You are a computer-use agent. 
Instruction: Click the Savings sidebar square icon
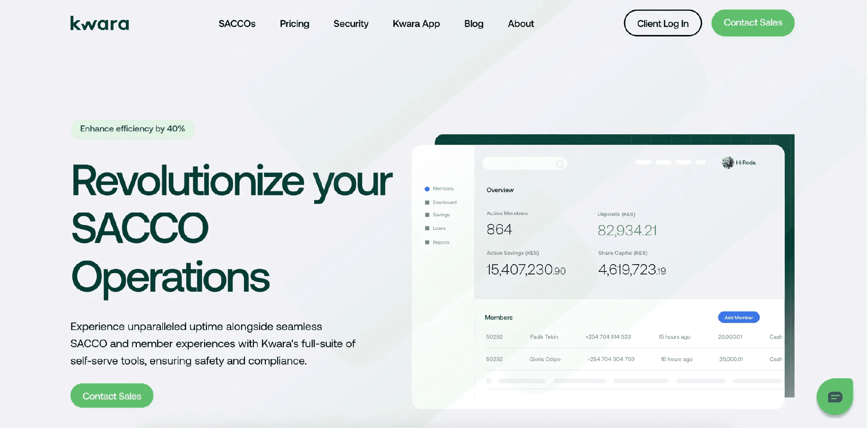click(x=427, y=215)
